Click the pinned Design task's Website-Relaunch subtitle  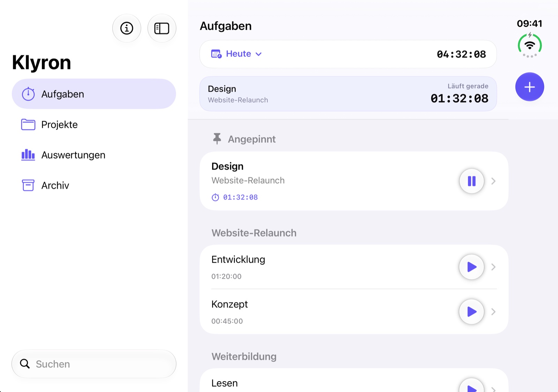(248, 180)
